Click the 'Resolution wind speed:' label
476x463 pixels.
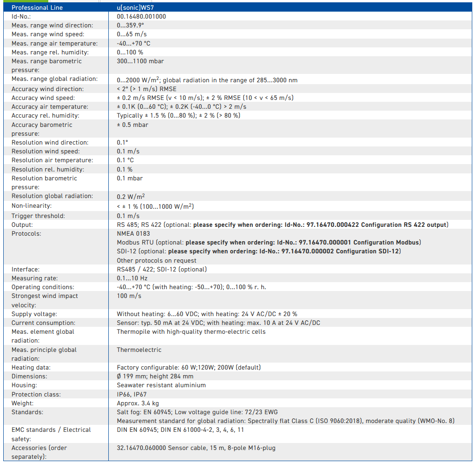(46, 151)
